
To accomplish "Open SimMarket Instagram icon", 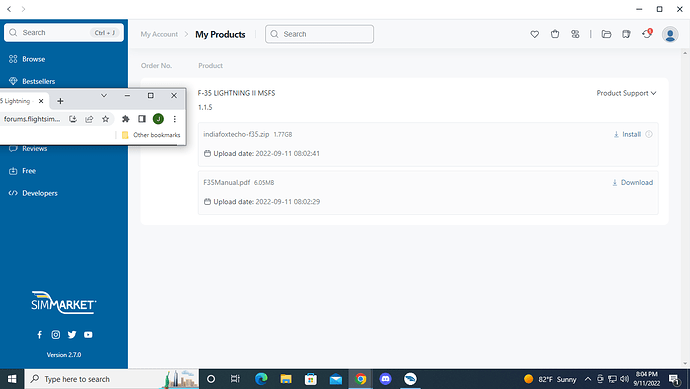I will coord(56,334).
